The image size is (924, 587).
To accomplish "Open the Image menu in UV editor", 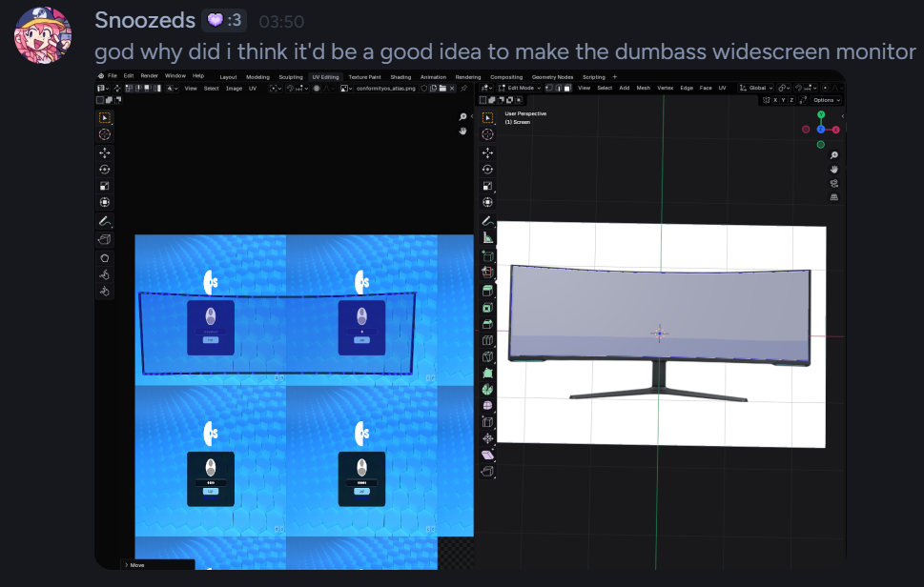I will point(234,89).
